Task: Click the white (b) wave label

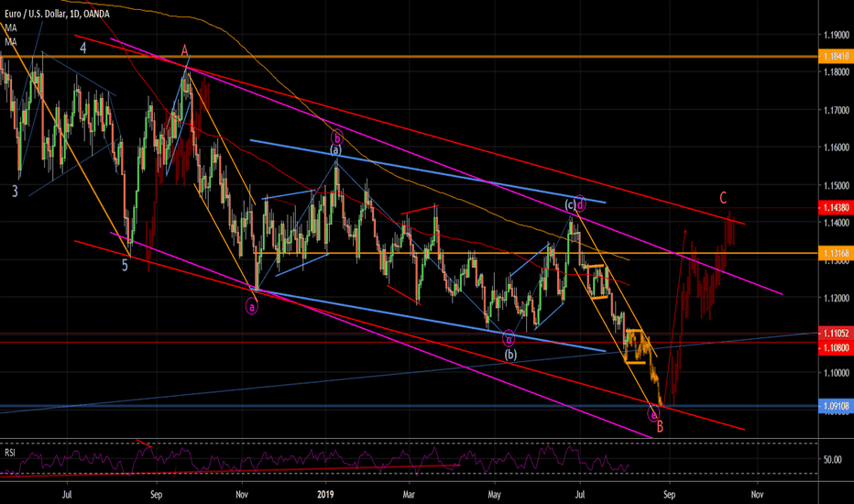Action: (509, 355)
